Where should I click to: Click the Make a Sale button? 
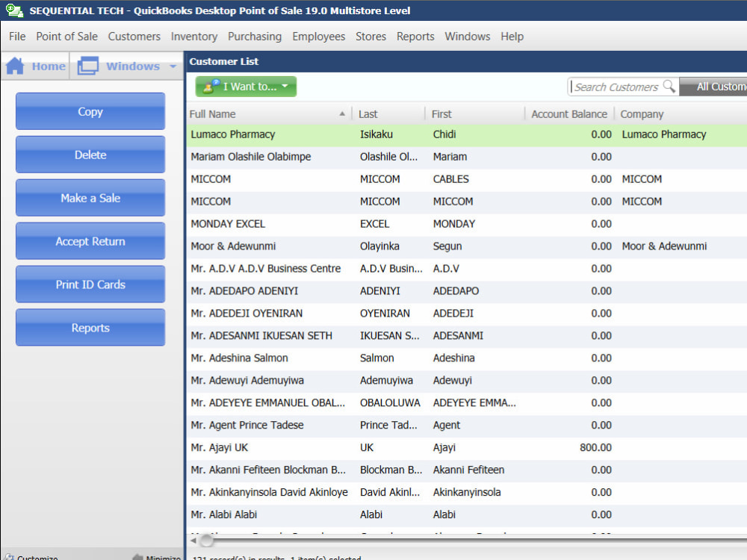pos(90,198)
